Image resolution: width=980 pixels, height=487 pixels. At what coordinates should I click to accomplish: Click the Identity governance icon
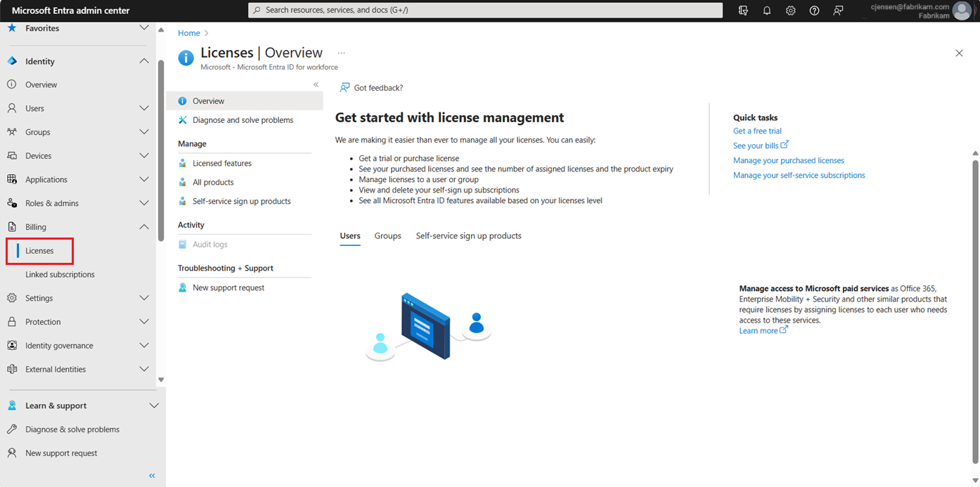tap(12, 346)
